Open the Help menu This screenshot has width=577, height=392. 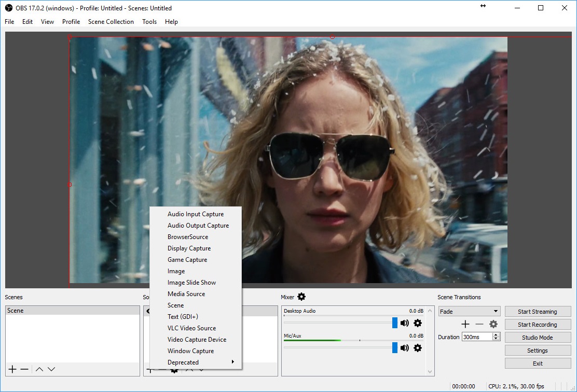[171, 22]
